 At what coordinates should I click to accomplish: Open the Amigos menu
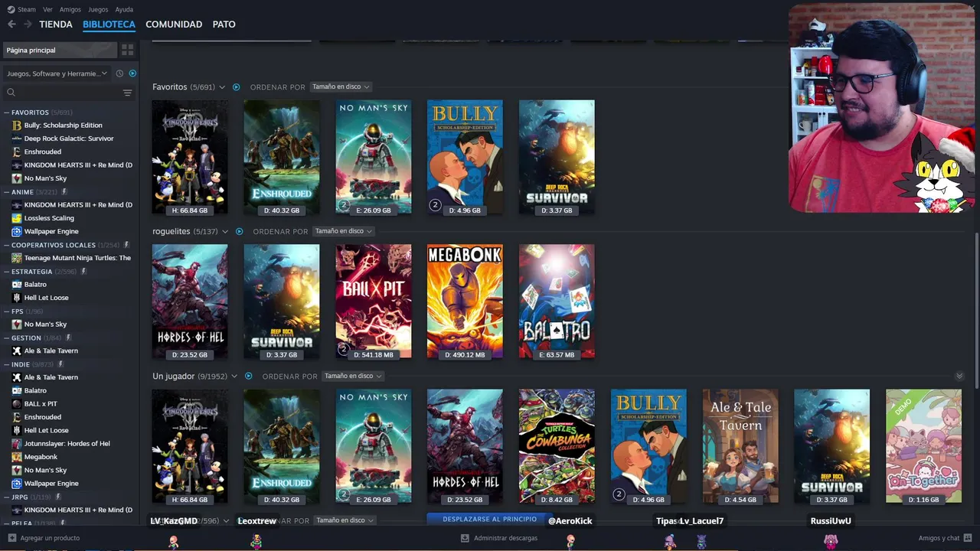70,9
